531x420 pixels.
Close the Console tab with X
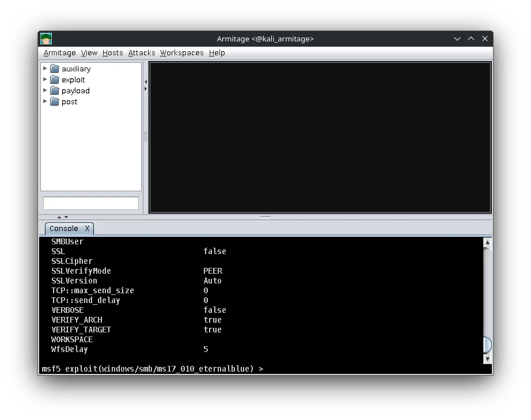pyautogui.click(x=87, y=229)
